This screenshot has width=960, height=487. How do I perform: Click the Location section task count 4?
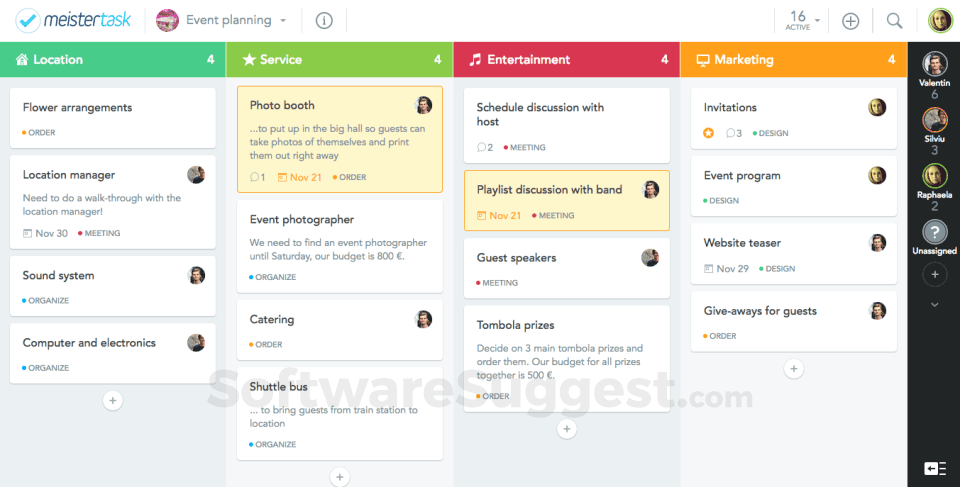tap(211, 59)
